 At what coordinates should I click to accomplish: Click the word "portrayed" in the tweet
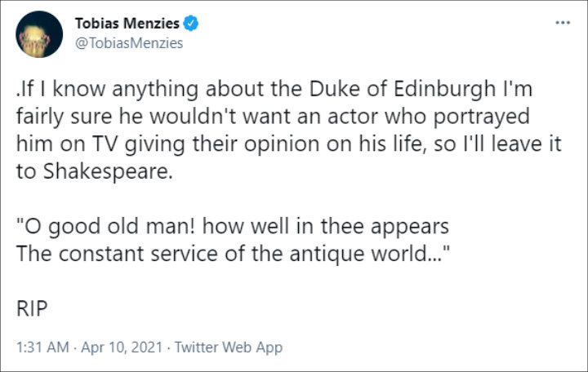(x=481, y=117)
